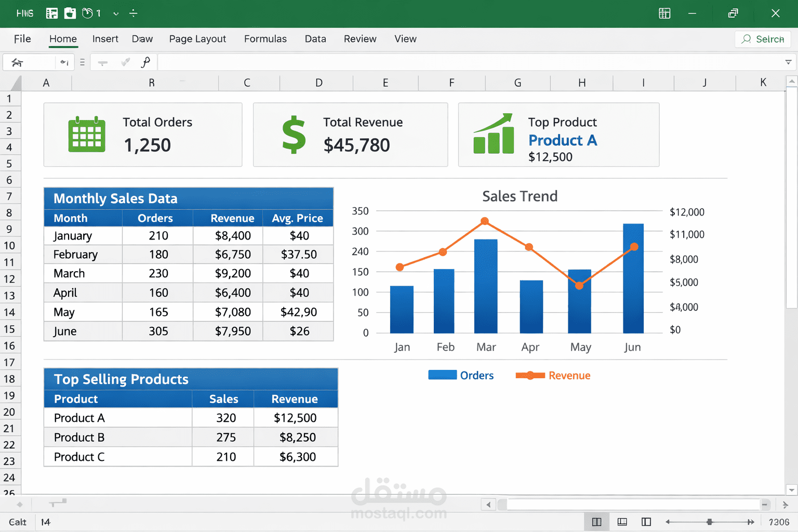798x532 pixels.
Task: Click the Top Selling Products table title
Action: point(121,379)
